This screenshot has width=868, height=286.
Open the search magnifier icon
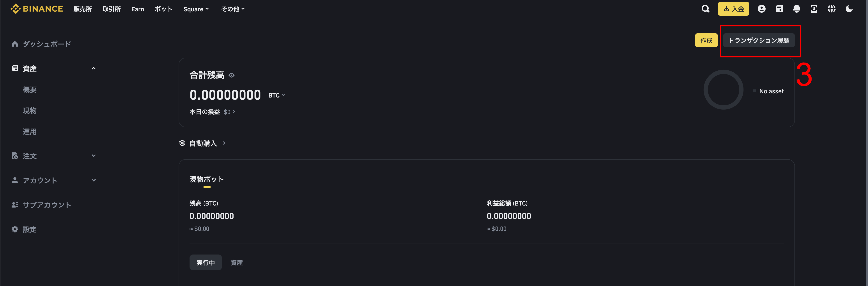705,9
